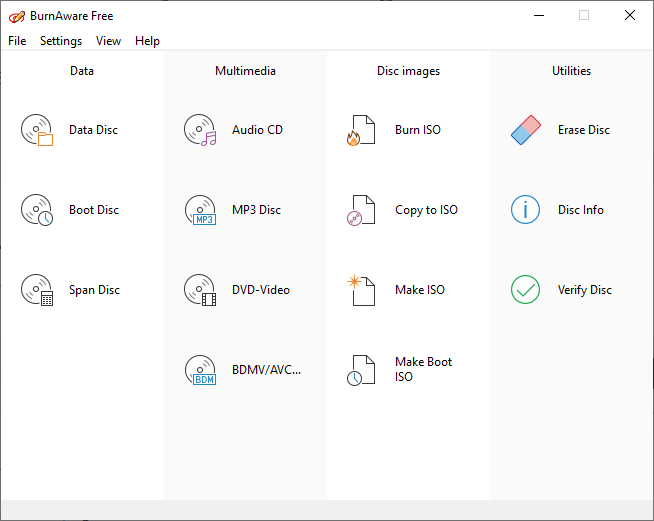The image size is (654, 521).
Task: Choose the BDMV/AVC... label
Action: [267, 370]
